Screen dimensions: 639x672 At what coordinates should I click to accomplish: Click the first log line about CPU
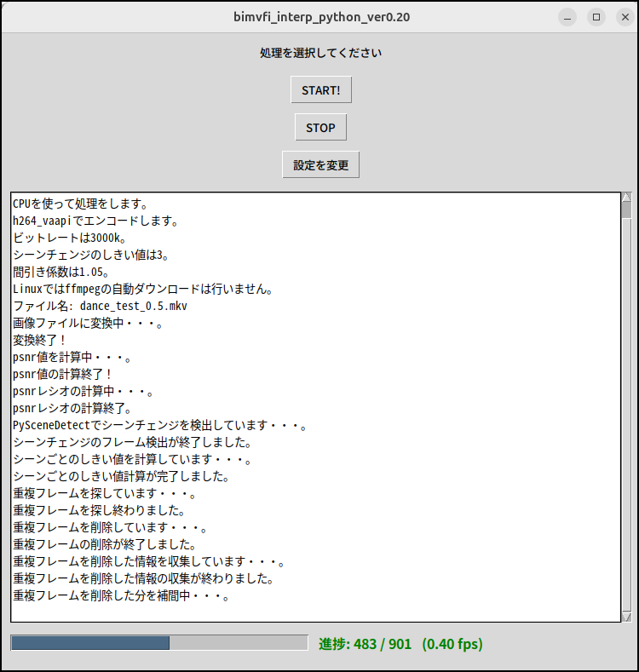click(x=81, y=204)
